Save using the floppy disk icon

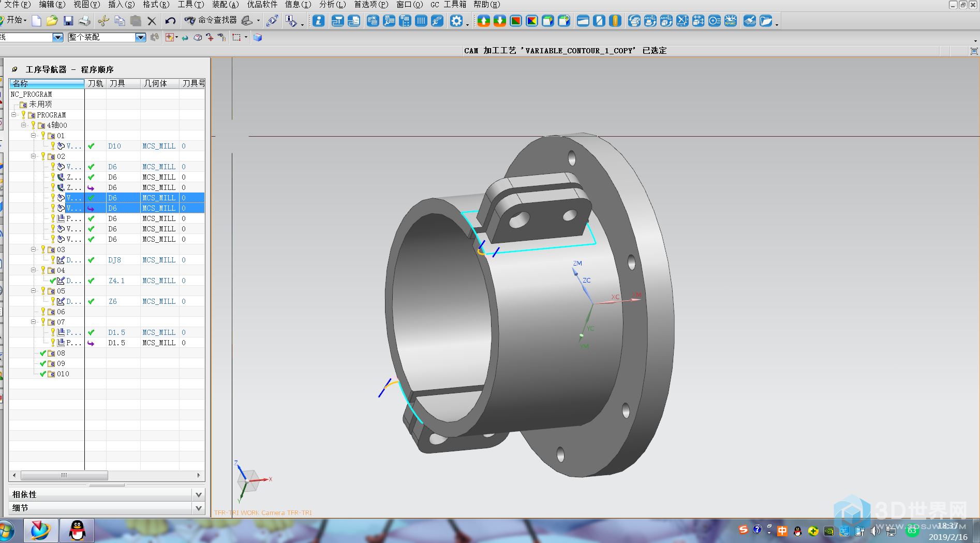(68, 21)
